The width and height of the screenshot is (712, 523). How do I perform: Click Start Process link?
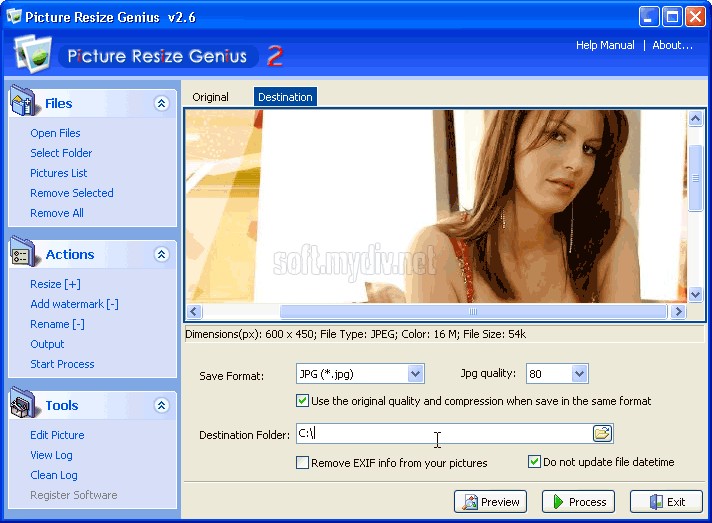[x=62, y=364]
